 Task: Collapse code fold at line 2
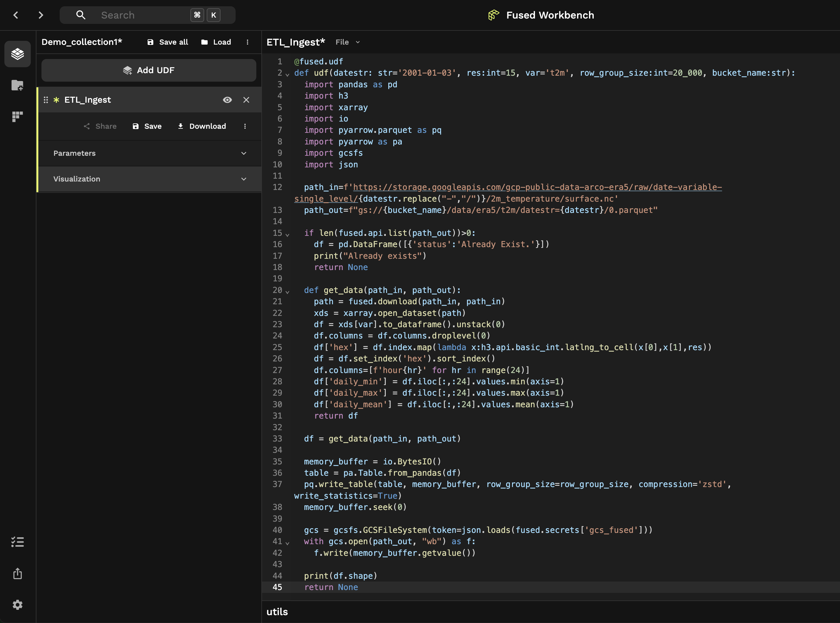coord(287,74)
